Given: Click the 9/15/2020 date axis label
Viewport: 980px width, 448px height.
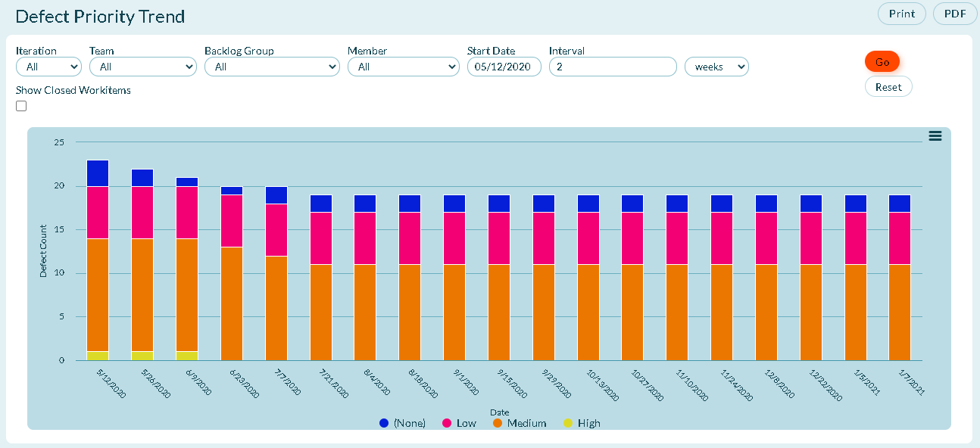Looking at the screenshot, I should pyautogui.click(x=513, y=384).
